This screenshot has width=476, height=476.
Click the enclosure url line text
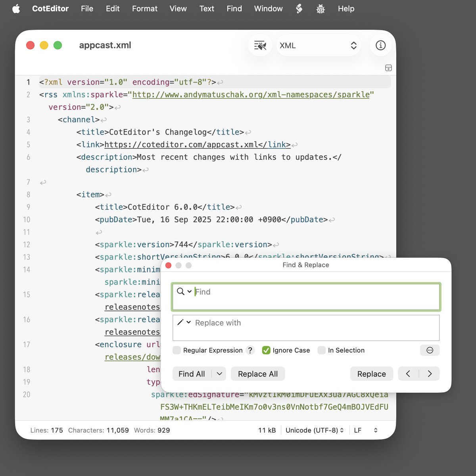(x=128, y=345)
